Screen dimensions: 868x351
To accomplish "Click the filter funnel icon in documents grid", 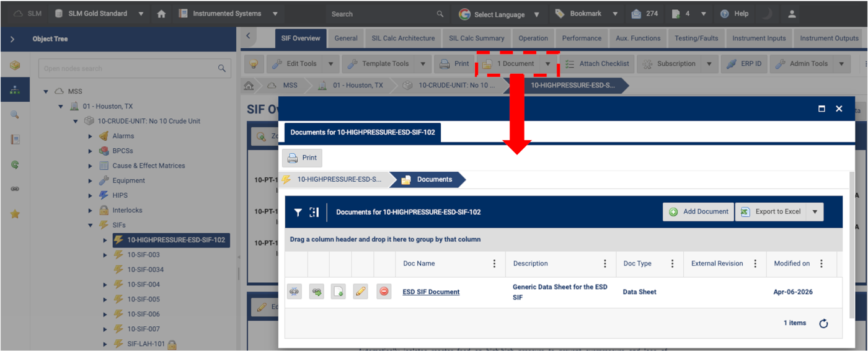I will tap(298, 212).
